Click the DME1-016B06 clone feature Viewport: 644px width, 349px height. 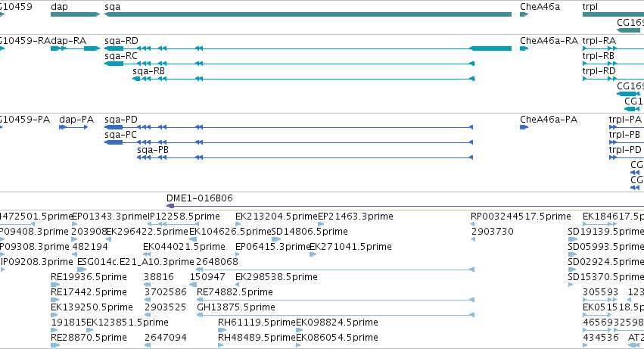(405, 206)
